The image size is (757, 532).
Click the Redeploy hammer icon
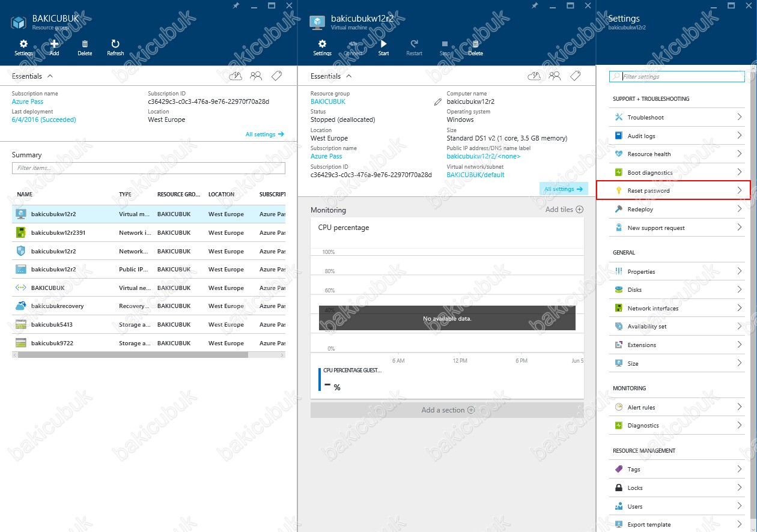(x=618, y=209)
